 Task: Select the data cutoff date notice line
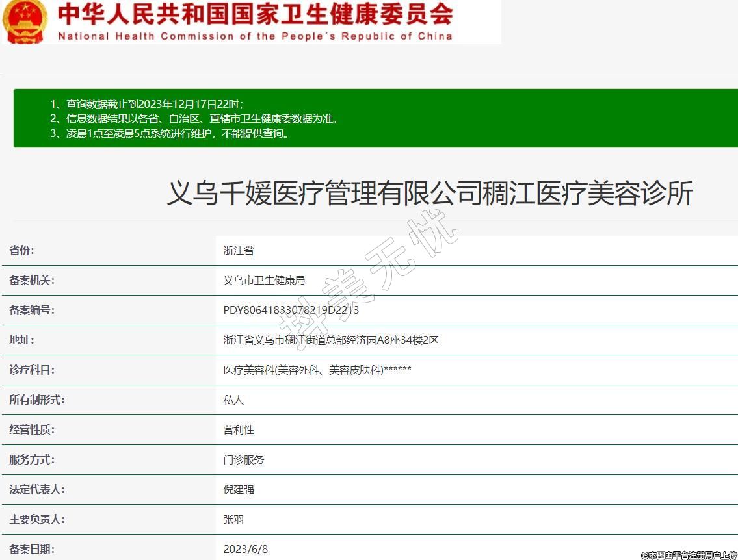tap(147, 104)
